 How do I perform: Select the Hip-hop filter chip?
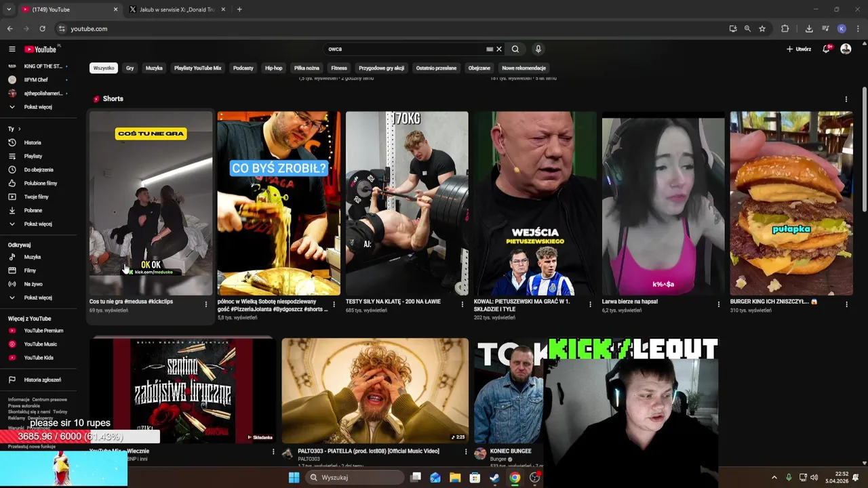point(273,68)
